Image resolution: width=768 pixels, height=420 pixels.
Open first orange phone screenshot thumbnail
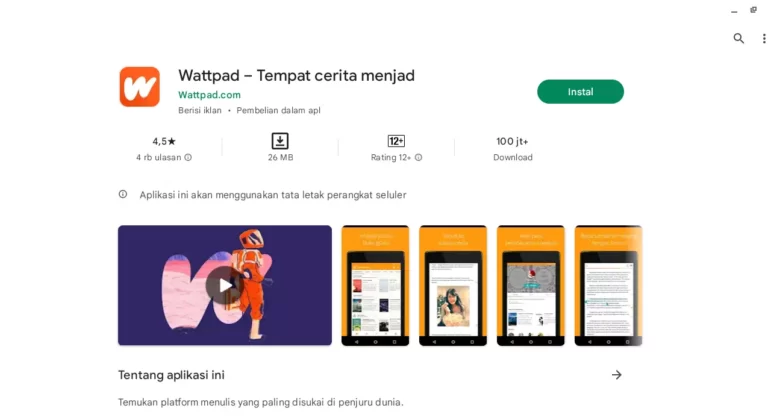(x=375, y=285)
